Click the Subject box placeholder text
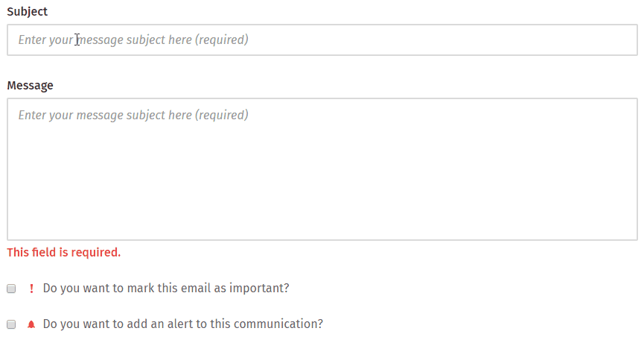This screenshot has height=337, width=644. 133,40
